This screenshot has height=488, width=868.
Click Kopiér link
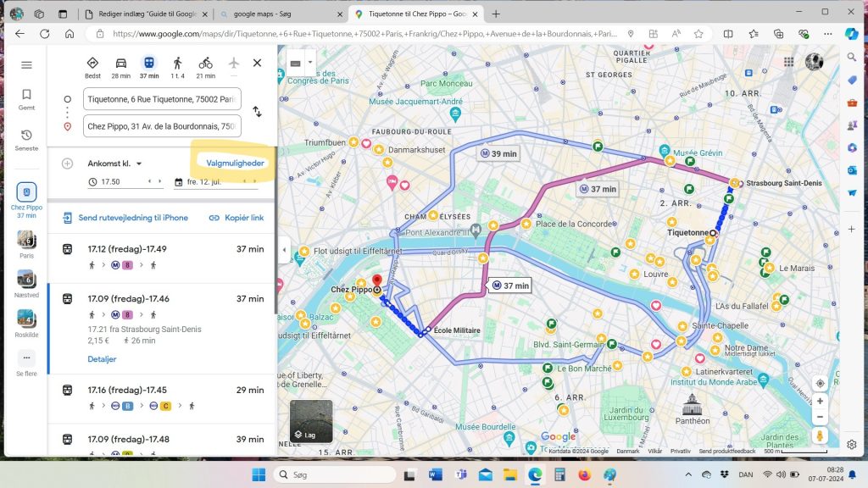(x=236, y=218)
